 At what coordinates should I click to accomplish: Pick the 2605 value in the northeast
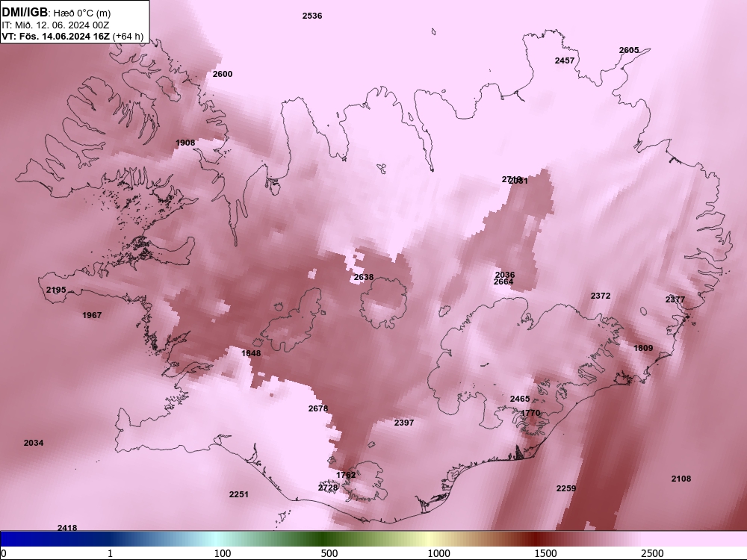[629, 50]
